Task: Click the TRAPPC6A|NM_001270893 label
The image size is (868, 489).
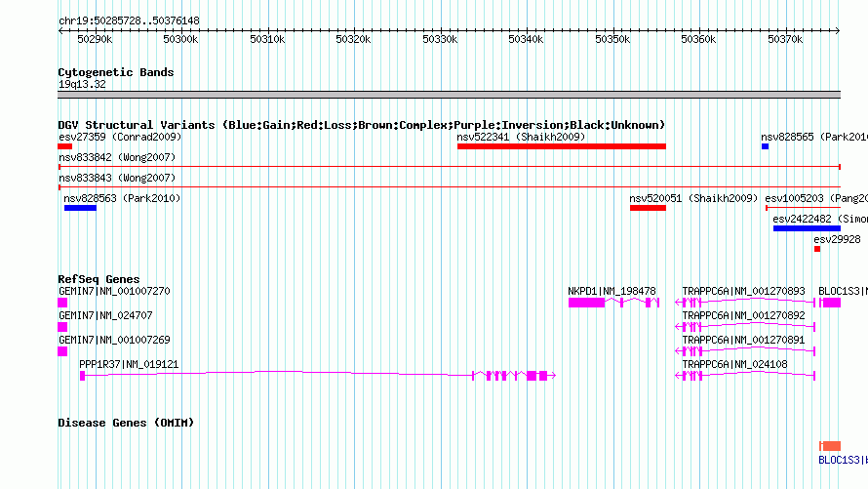Action: pos(743,291)
